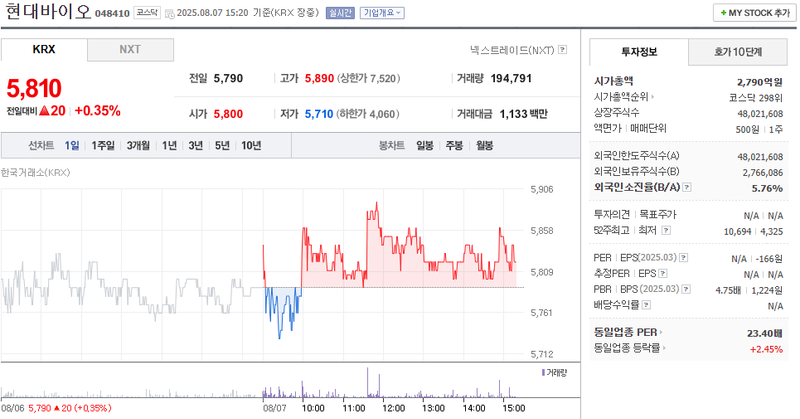Click the 시가총액 value 2,790억원
Viewport: 800px width, 419px height.
[x=760, y=82]
